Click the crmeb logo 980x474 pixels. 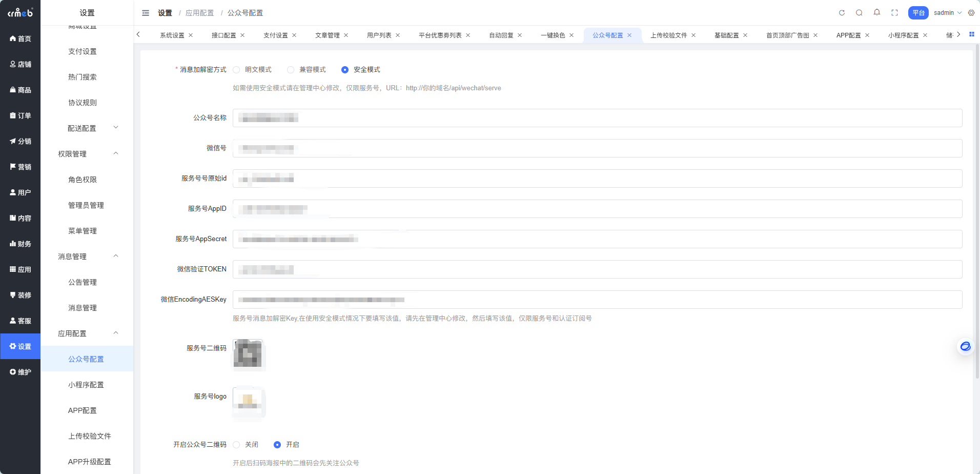point(21,12)
